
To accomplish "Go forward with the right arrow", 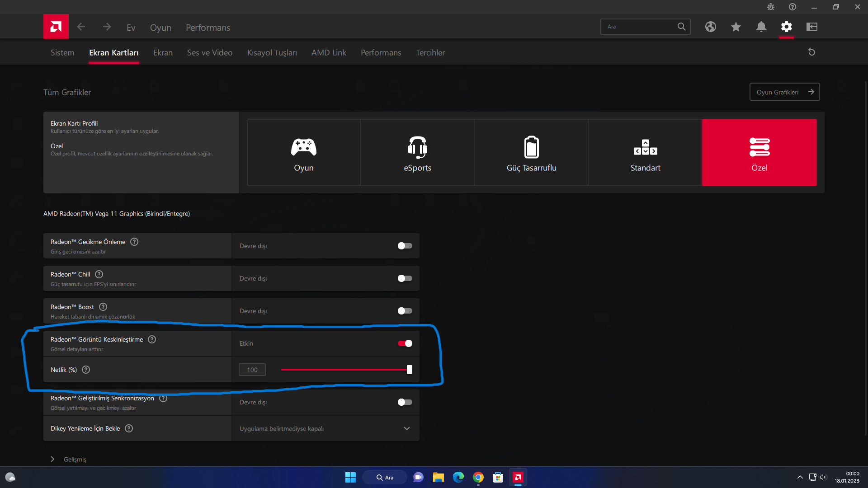I will coord(107,27).
